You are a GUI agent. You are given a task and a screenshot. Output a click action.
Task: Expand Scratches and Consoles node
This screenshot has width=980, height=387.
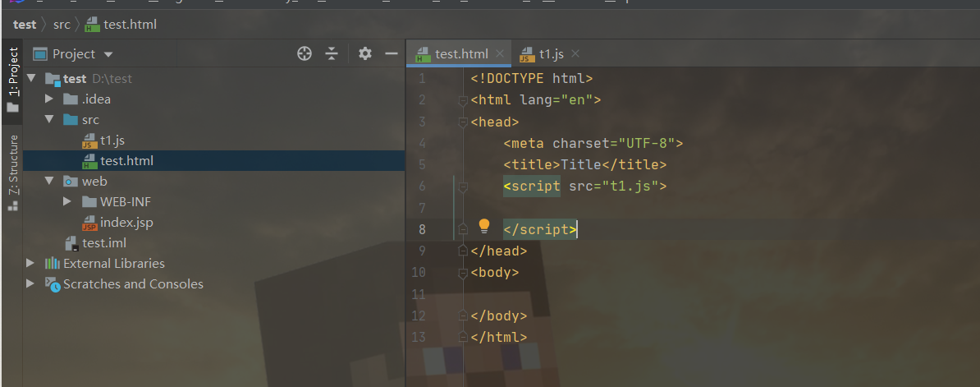[x=30, y=283]
